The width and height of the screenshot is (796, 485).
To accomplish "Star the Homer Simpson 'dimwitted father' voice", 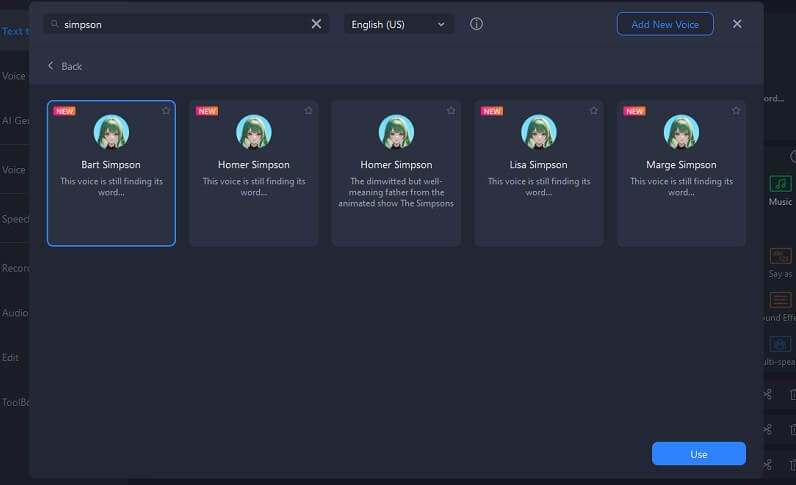I will (451, 111).
